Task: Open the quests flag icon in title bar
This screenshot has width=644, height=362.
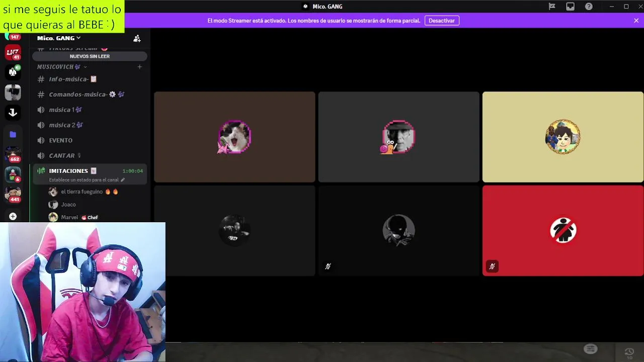Action: point(552,7)
